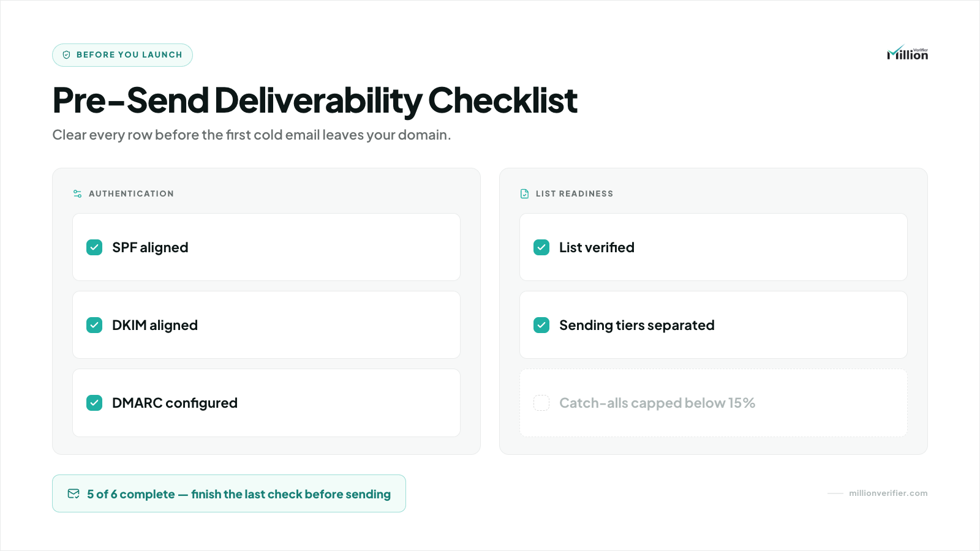
Task: Check the Catch-alls capped below 15% box
Action: [541, 403]
